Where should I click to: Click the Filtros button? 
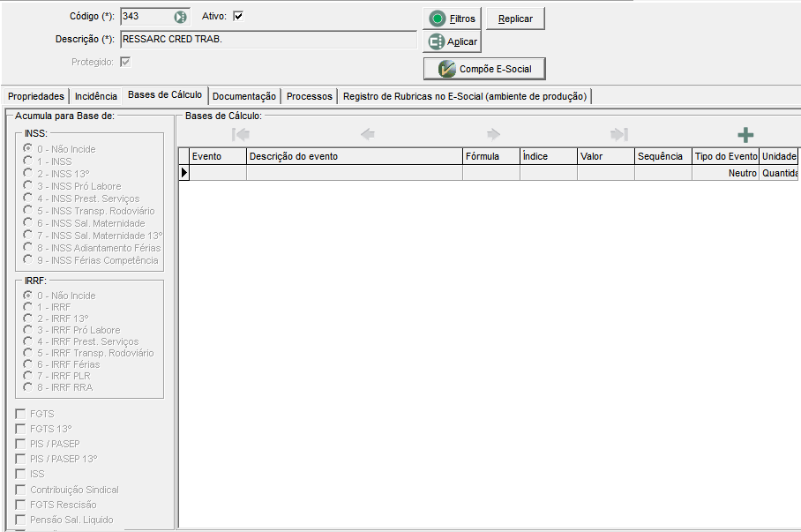(x=452, y=19)
